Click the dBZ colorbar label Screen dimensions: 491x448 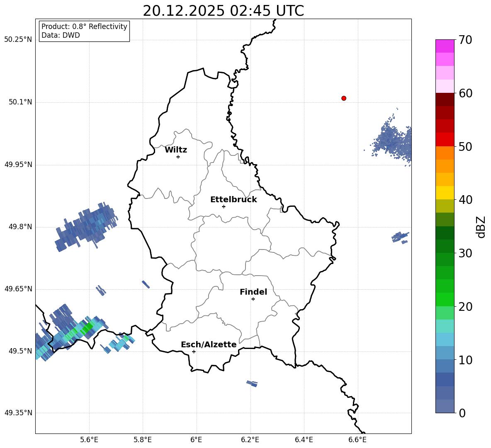pyautogui.click(x=481, y=227)
